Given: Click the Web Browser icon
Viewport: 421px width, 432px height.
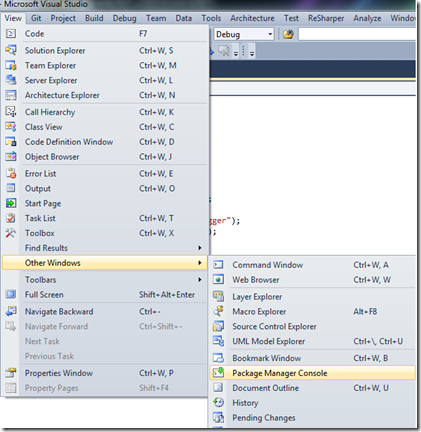Looking at the screenshot, I should (x=218, y=280).
